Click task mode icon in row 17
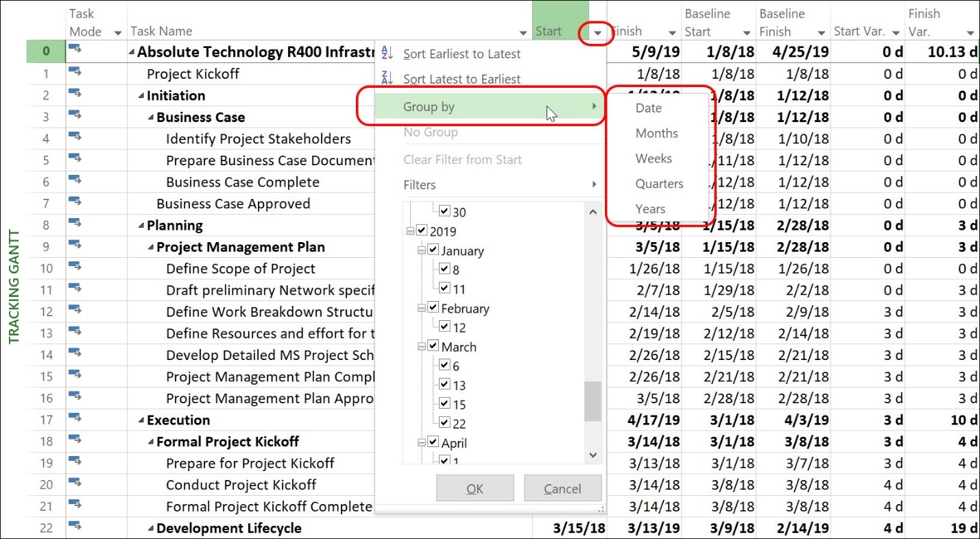The width and height of the screenshot is (980, 539). point(75,418)
